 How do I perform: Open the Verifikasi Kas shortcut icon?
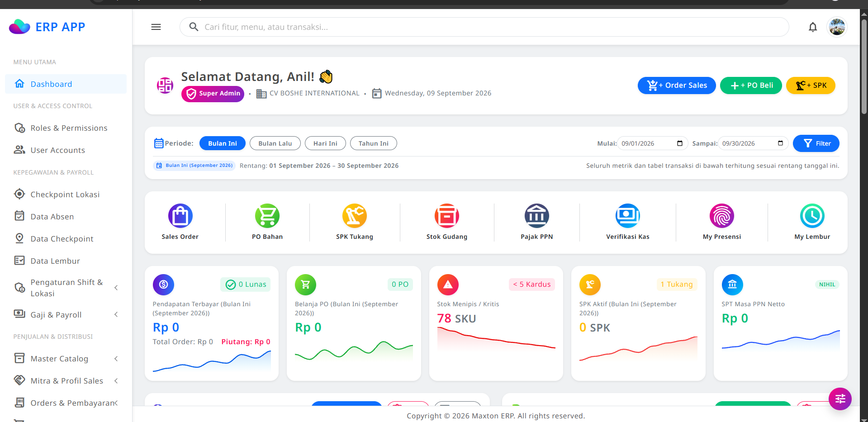[x=628, y=216]
